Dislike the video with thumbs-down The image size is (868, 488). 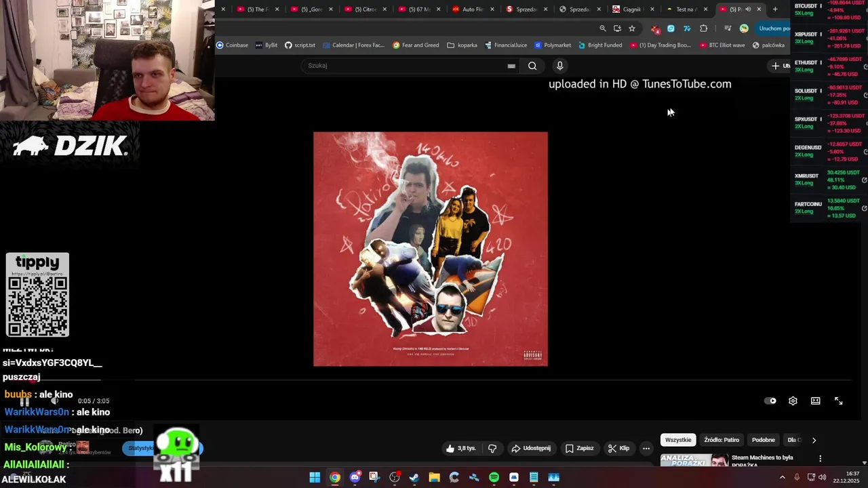point(492,448)
